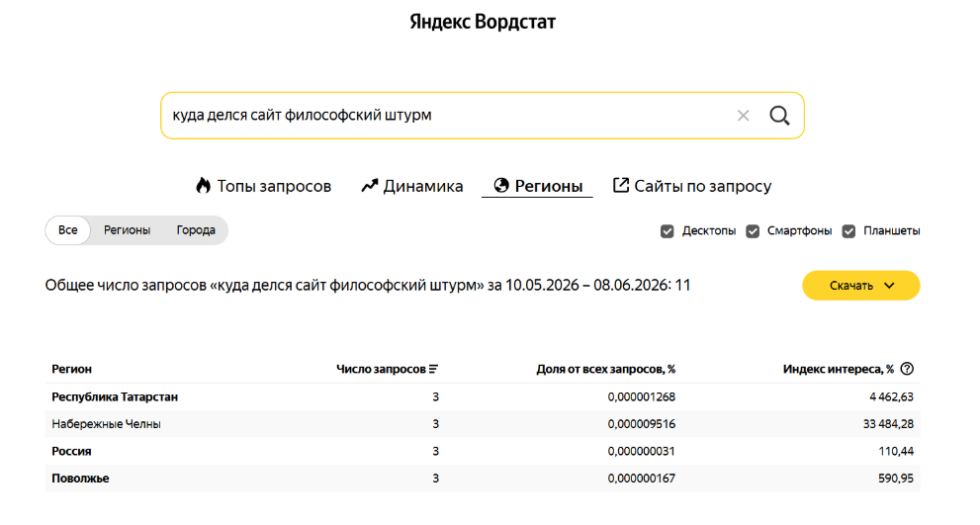Uncheck the Десктопы checkbox
This screenshot has width=980, height=525.
[x=667, y=231]
